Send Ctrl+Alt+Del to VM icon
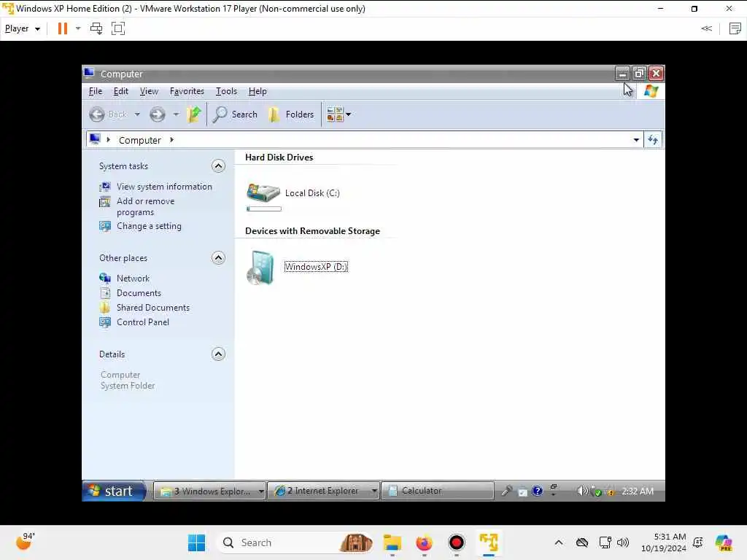Viewport: 747px width, 560px height. click(x=96, y=28)
